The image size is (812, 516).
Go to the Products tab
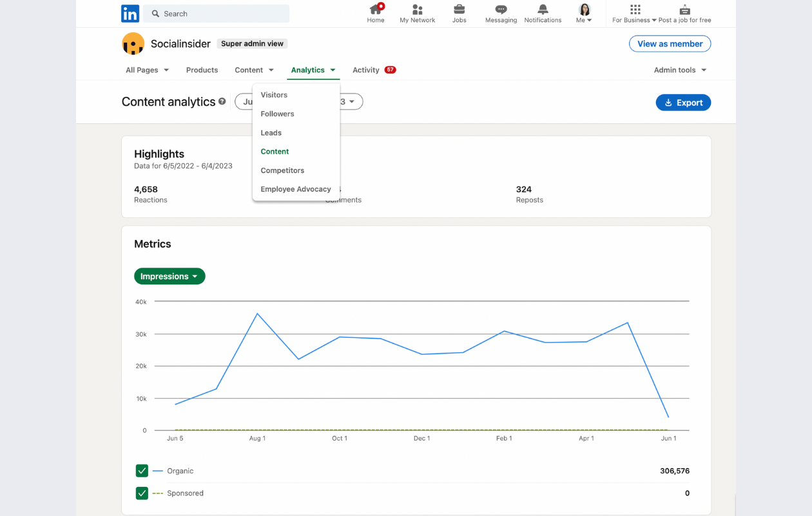202,70
